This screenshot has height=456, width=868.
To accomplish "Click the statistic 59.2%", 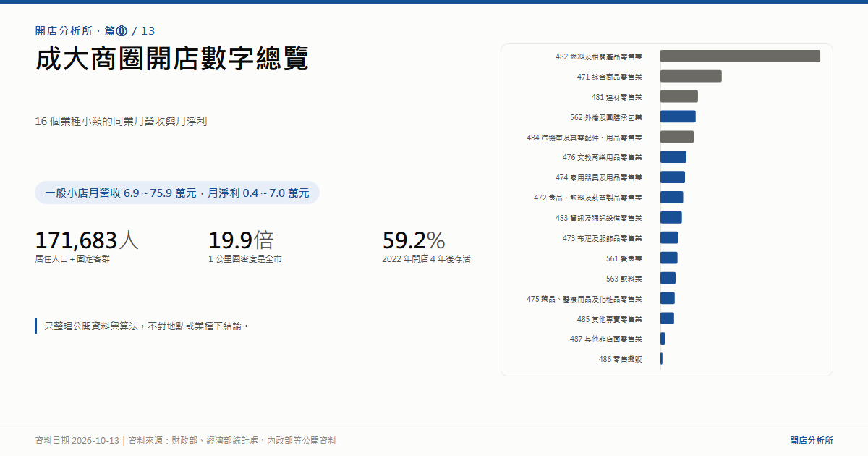I will click(x=414, y=240).
